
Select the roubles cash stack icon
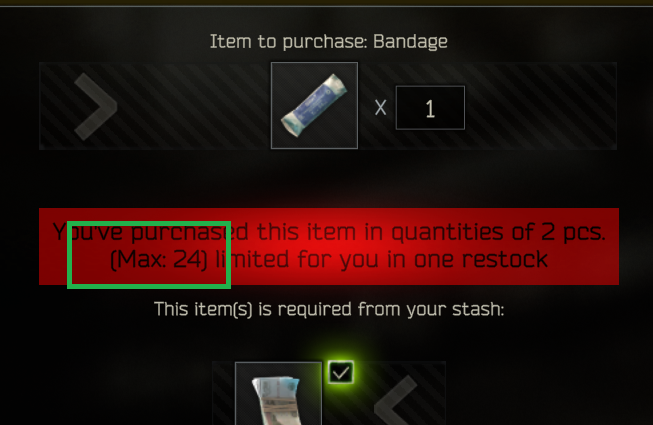pos(278,394)
